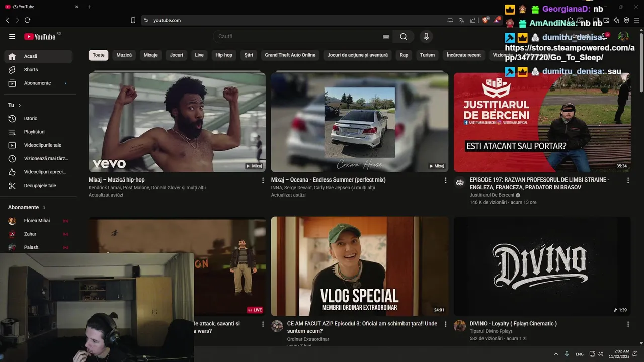Open the Brave Rewards triangle icon
The width and height of the screenshot is (644, 362).
[x=497, y=20]
